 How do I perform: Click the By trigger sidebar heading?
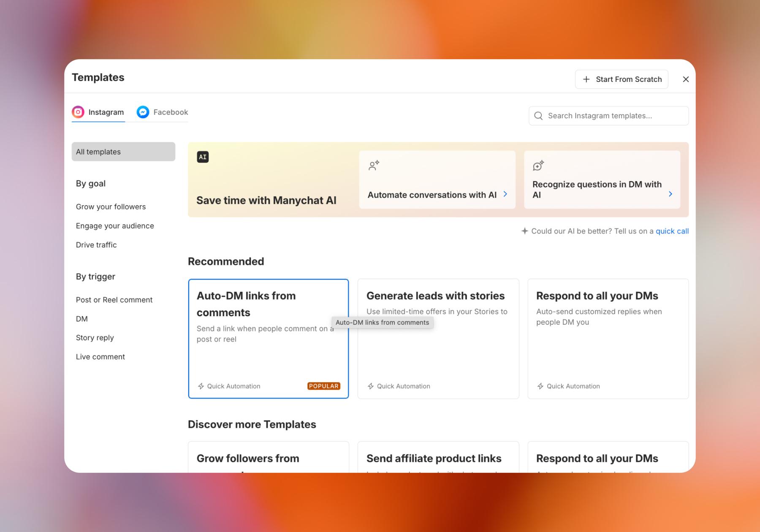pyautogui.click(x=95, y=277)
